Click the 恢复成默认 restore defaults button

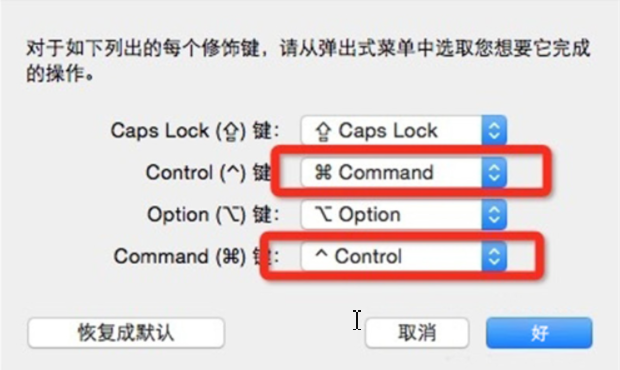pyautogui.click(x=126, y=333)
